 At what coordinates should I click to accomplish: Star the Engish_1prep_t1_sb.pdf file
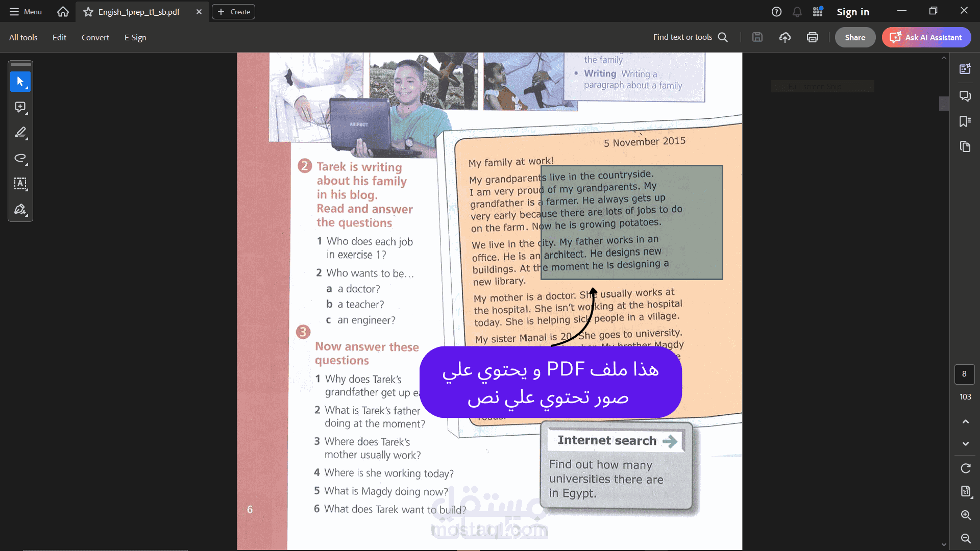point(88,12)
